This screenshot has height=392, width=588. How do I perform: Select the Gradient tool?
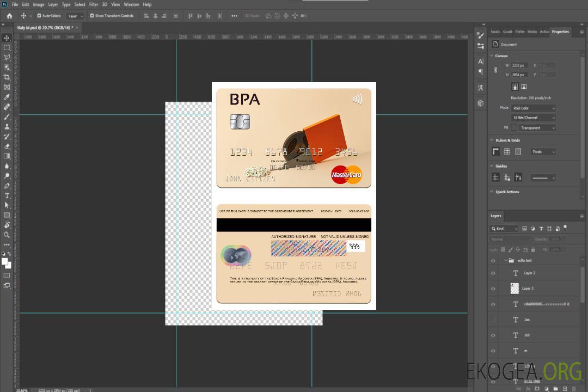coord(7,156)
